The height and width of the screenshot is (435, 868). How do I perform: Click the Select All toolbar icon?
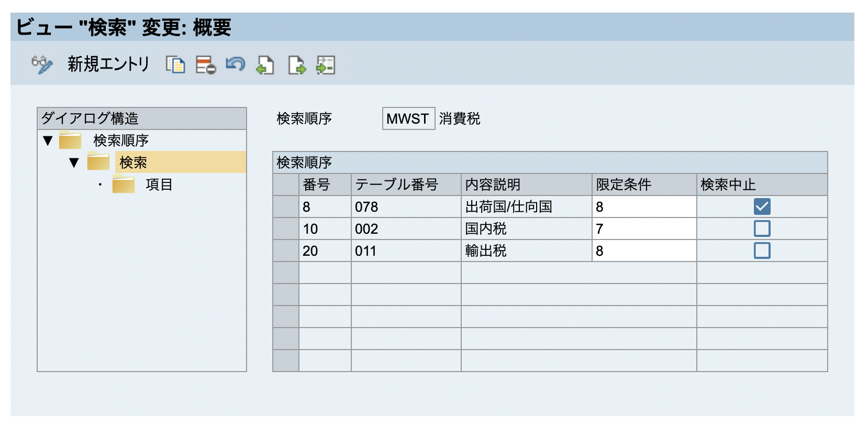click(x=265, y=65)
